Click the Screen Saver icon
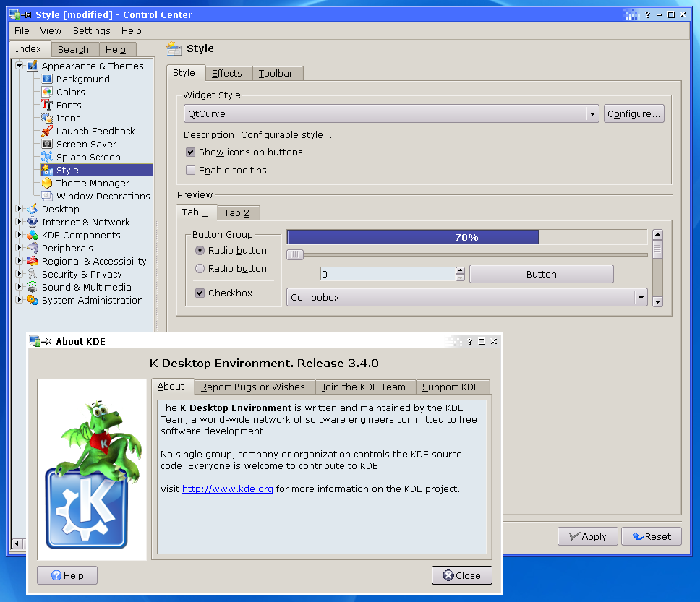 tap(47, 144)
